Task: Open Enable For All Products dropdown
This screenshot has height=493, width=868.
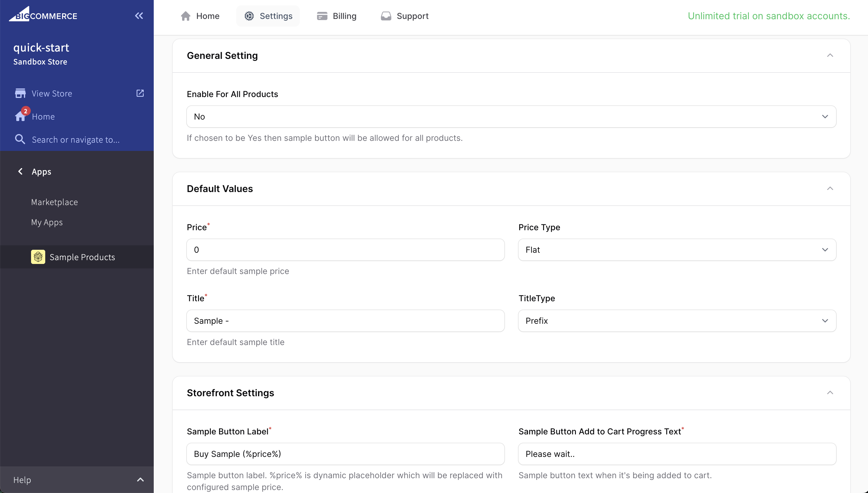Action: pyautogui.click(x=511, y=117)
